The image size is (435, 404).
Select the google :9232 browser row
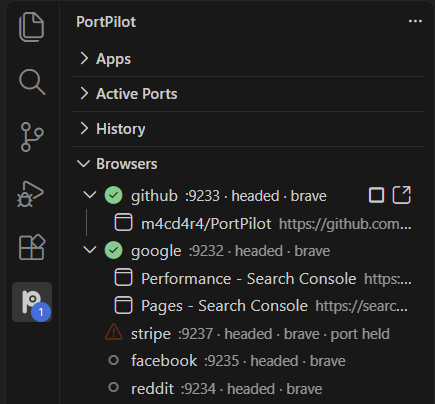tap(247, 250)
